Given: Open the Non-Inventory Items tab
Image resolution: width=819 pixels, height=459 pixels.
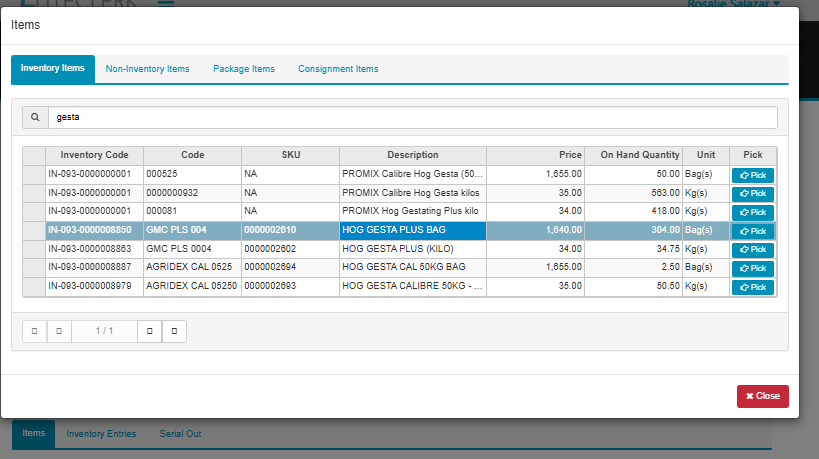Looking at the screenshot, I should (x=147, y=69).
